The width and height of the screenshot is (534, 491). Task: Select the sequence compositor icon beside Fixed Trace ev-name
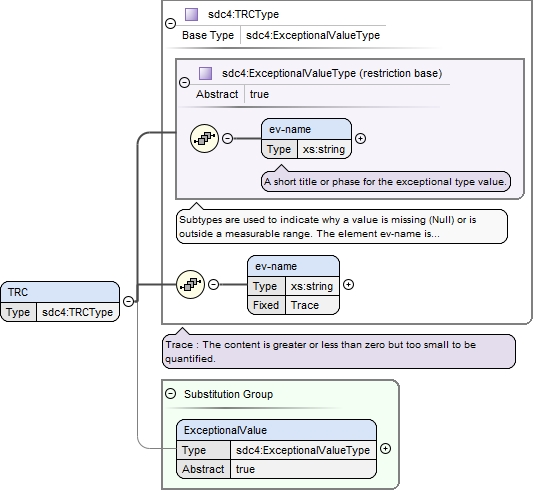pyautogui.click(x=190, y=284)
